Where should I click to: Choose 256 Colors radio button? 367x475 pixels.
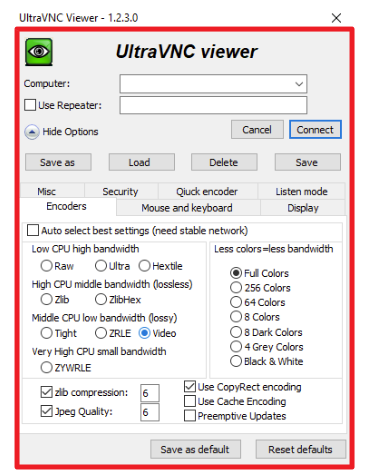coord(236,287)
